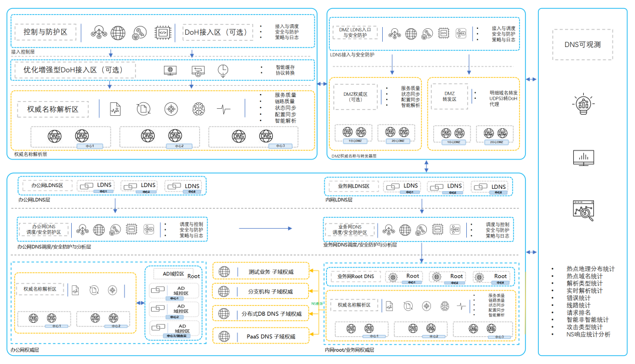Click the globe monitor icon in 优化增强型DoH row
Viewport: 635px width, 364px height.
point(171,70)
